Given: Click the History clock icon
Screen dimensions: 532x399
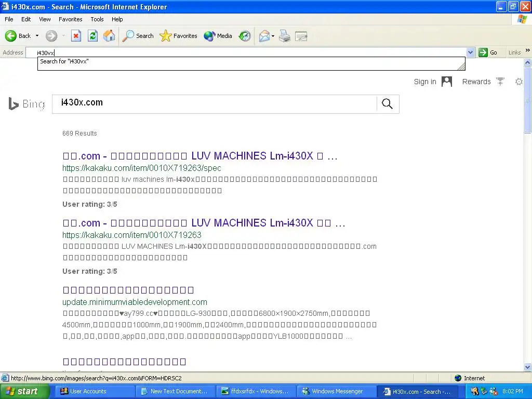Looking at the screenshot, I should pos(245,36).
